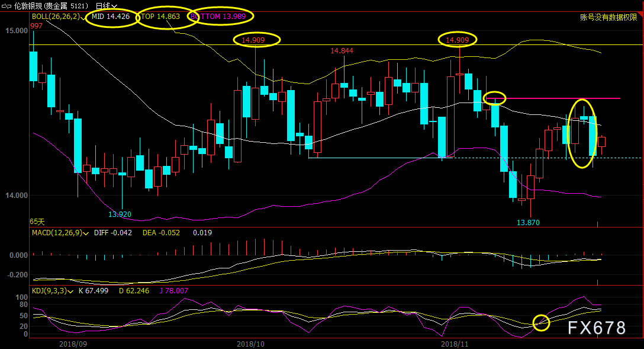Click the KDJ axis label 80
644x349 pixels.
24,305
